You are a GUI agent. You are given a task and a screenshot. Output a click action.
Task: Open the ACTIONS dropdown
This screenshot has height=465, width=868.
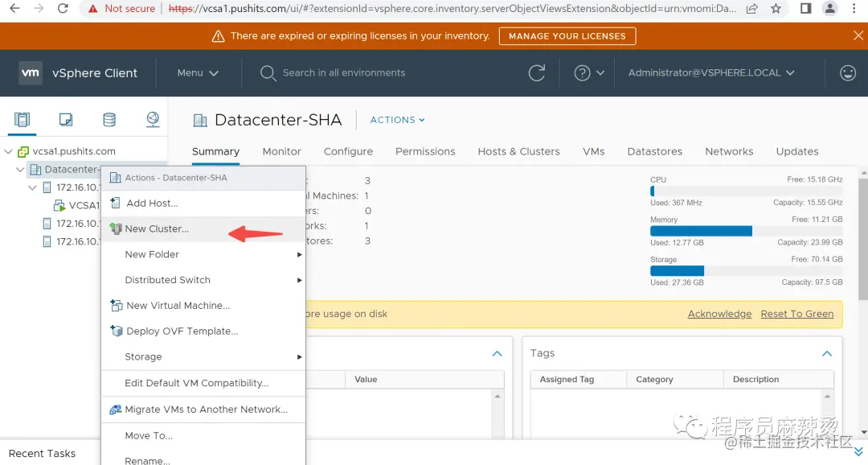coord(398,120)
